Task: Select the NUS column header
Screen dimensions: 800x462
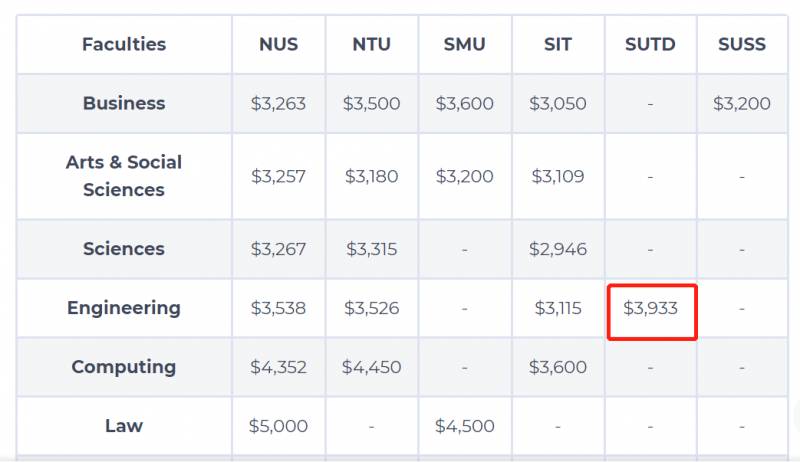Action: point(278,44)
